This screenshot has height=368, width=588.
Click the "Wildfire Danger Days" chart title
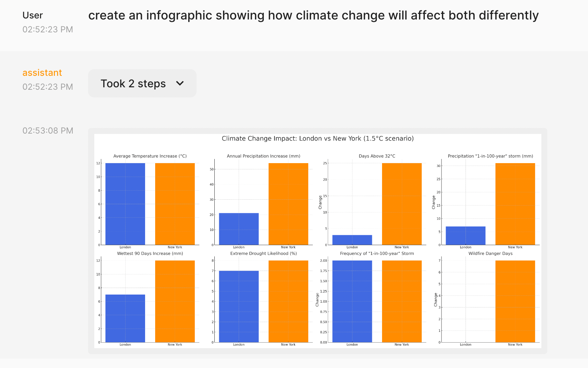[x=490, y=254]
